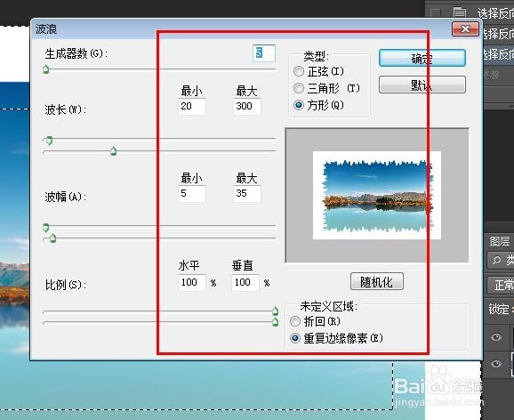Click the 波幅 maximum field showing 35
The image size is (514, 420).
point(247,194)
